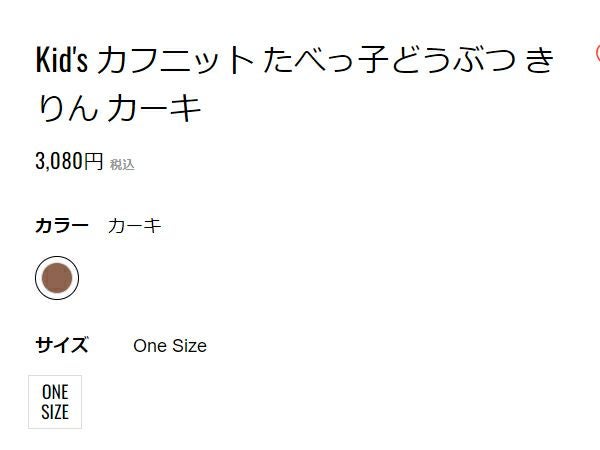Click the bold サイズ label
Image resolution: width=600 pixels, height=450 pixels.
62,346
